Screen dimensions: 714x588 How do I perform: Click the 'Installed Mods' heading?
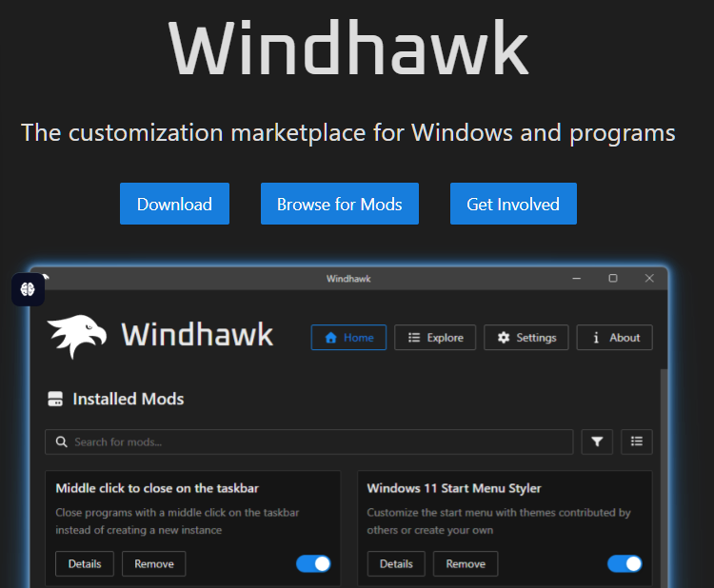pyautogui.click(x=129, y=399)
